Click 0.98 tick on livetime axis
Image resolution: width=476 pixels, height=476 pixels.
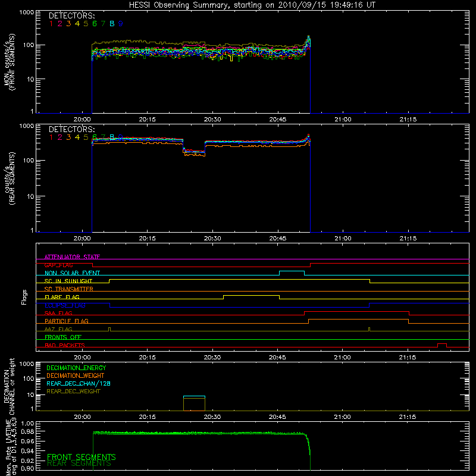pos(27,432)
